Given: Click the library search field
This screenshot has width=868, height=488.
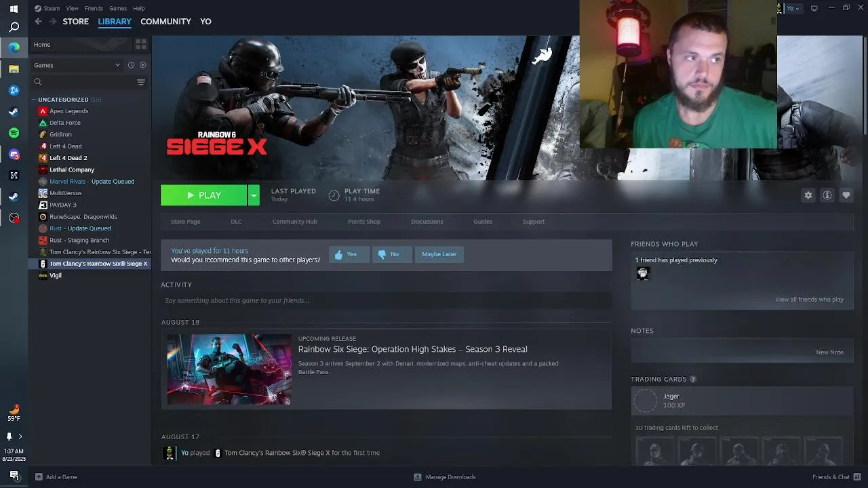Looking at the screenshot, I should click(83, 82).
